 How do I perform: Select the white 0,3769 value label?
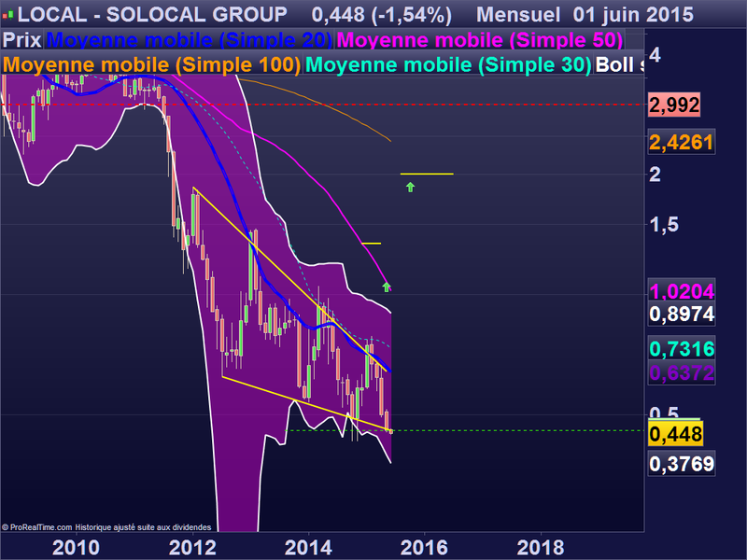click(x=682, y=464)
